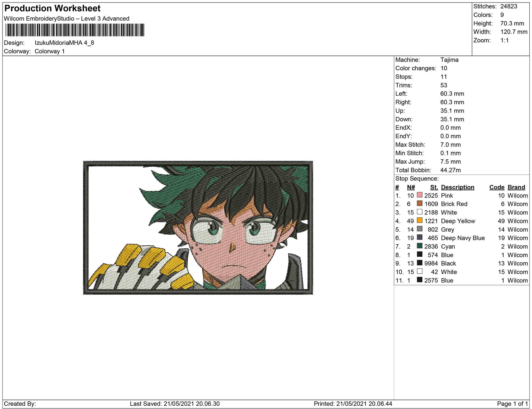Select the Zoom value 1:1
This screenshot has height=409, width=532.
point(505,40)
